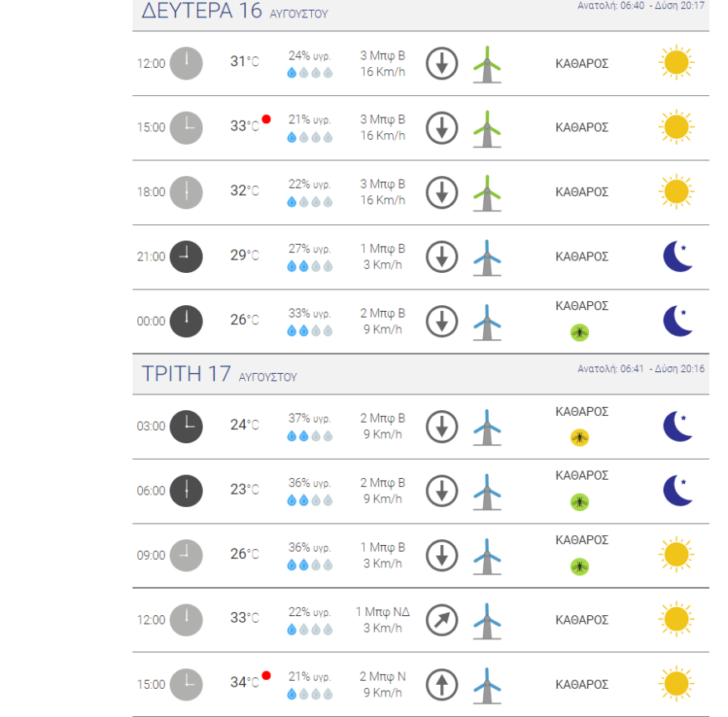This screenshot has width=728, height=717.
Task: Click the dark clock icon beside 21:00
Action: click(x=186, y=256)
